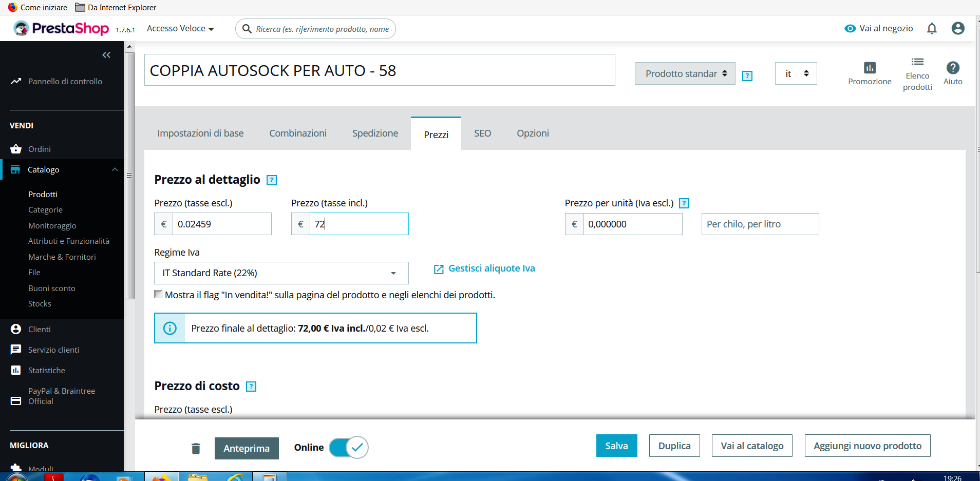The height and width of the screenshot is (481, 980).
Task: Switch to the SEO tab
Action: coord(482,133)
